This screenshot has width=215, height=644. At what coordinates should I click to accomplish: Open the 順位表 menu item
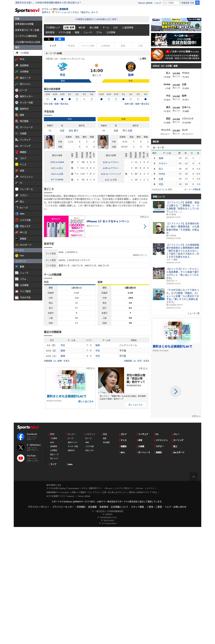[x=82, y=27]
